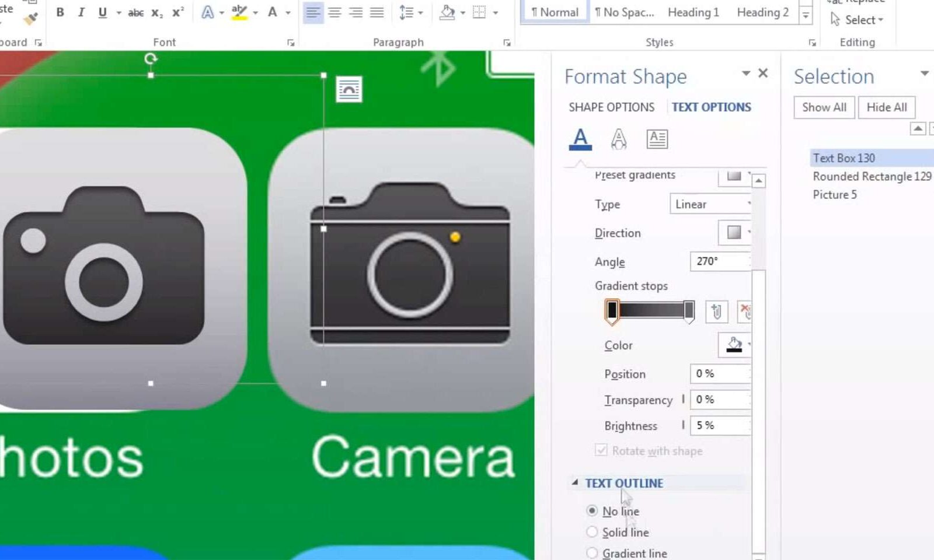Apply Italic formatting in the Font group
The image size is (934, 560).
(x=81, y=12)
